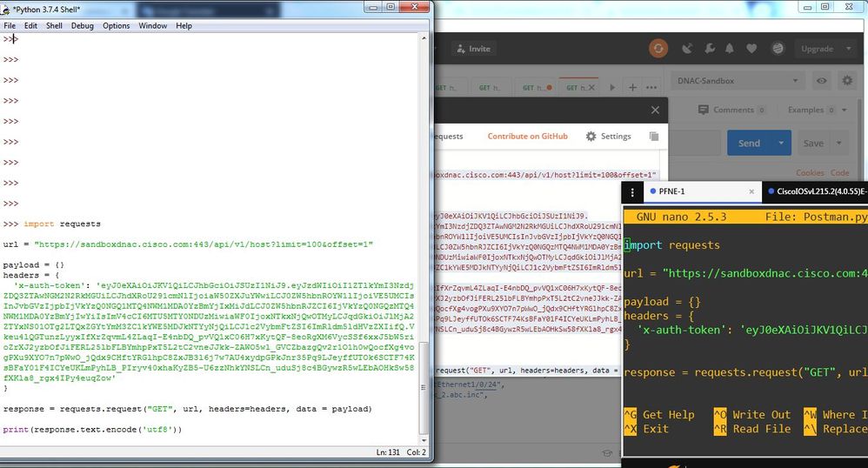Click the blue Send button
The width and height of the screenshot is (868, 468).
pos(749,144)
